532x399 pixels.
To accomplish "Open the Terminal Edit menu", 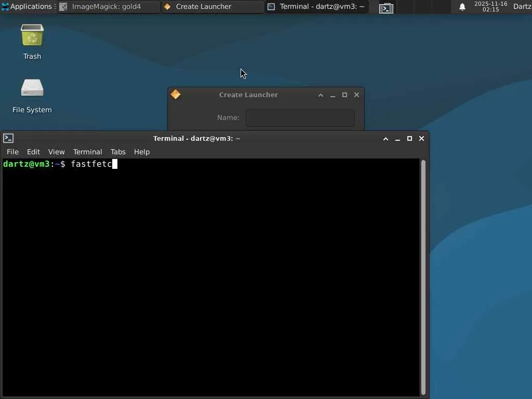I will (34, 152).
